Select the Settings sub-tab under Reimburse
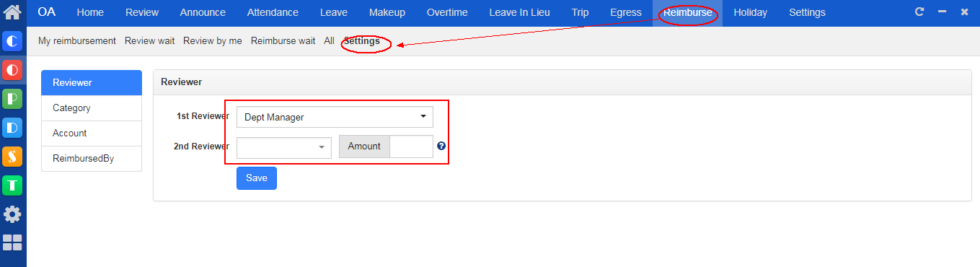 361,41
